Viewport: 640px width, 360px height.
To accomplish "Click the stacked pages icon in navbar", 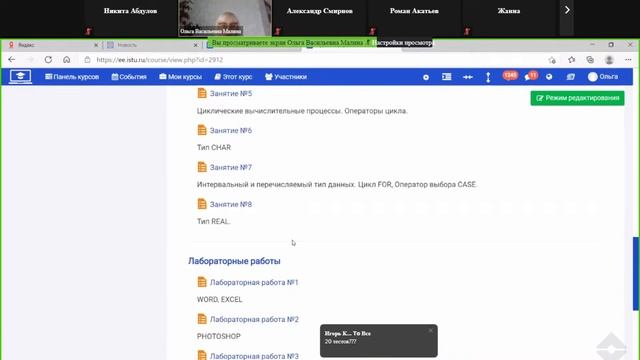I will coord(571,77).
